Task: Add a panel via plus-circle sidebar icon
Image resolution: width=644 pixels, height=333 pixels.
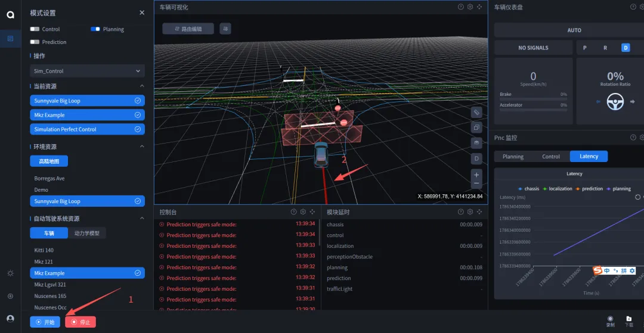Action: point(10,296)
